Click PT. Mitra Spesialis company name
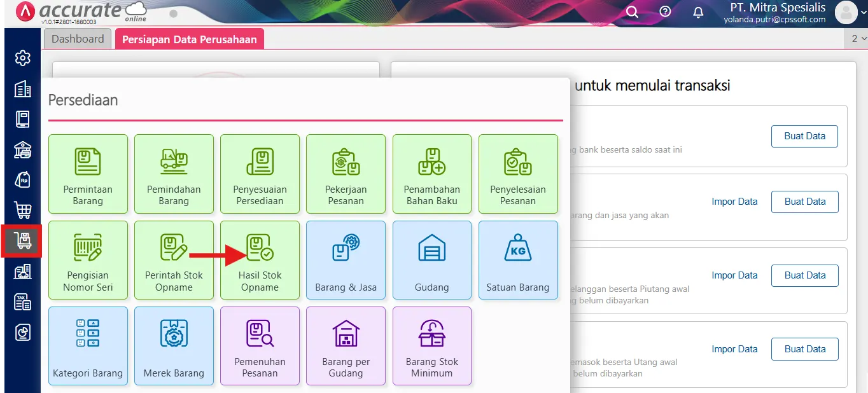 778,8
